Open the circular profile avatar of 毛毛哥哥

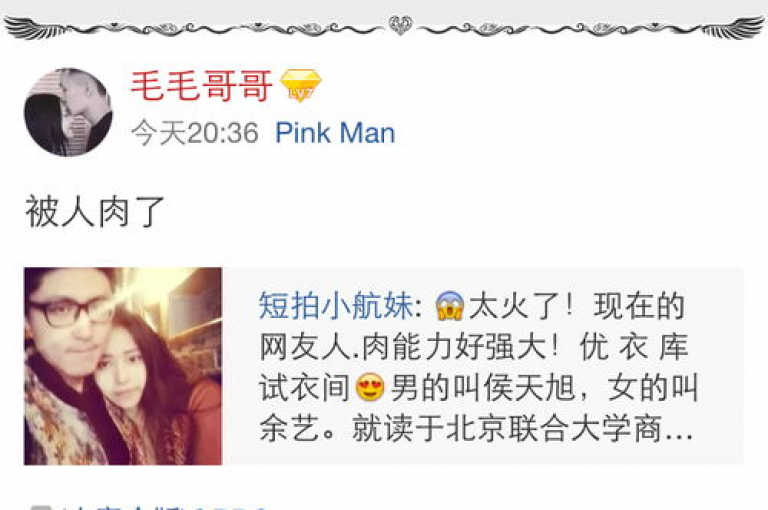coord(68,112)
